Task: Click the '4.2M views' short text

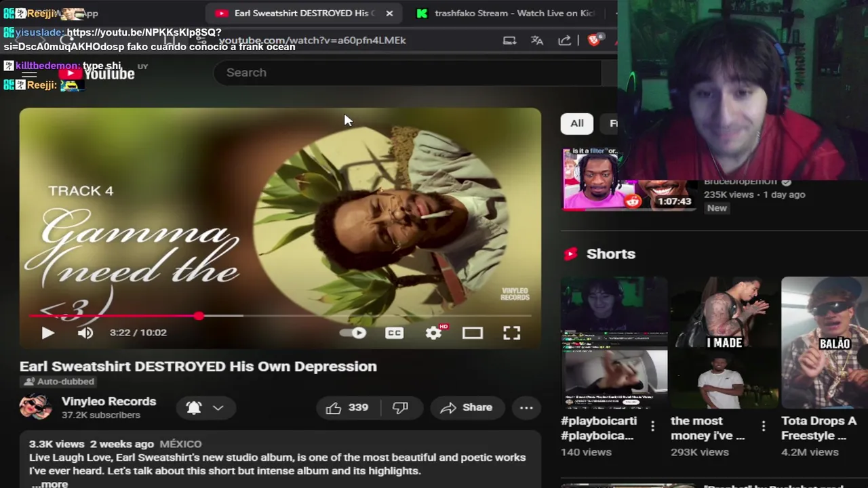Action: coord(810,452)
